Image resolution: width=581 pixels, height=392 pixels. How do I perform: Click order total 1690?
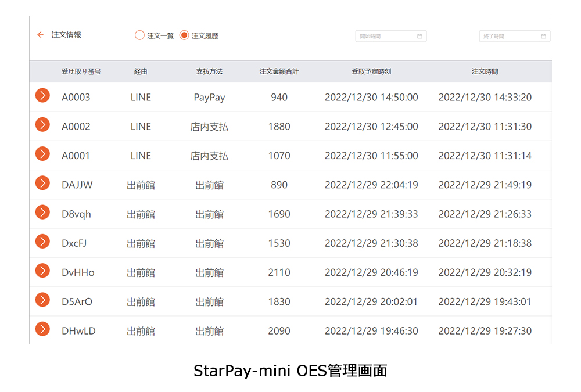point(279,214)
